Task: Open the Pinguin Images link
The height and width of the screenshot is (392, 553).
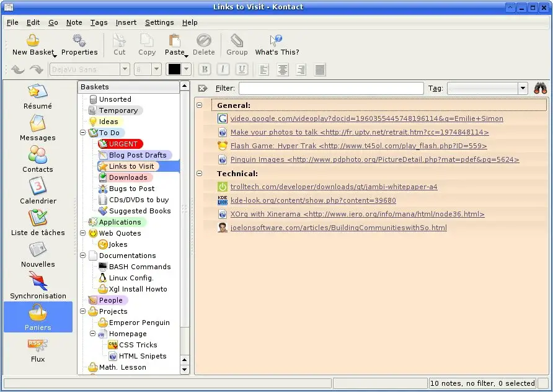Action: click(x=375, y=159)
